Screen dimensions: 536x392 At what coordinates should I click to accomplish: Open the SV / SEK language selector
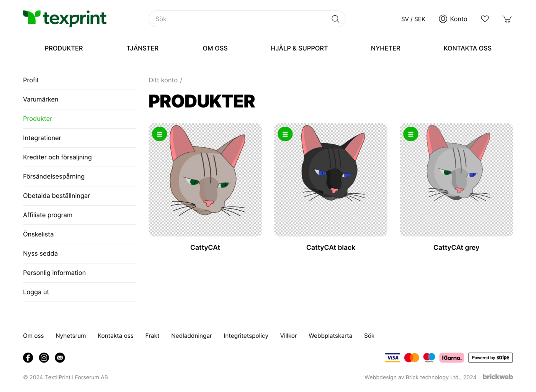[413, 19]
